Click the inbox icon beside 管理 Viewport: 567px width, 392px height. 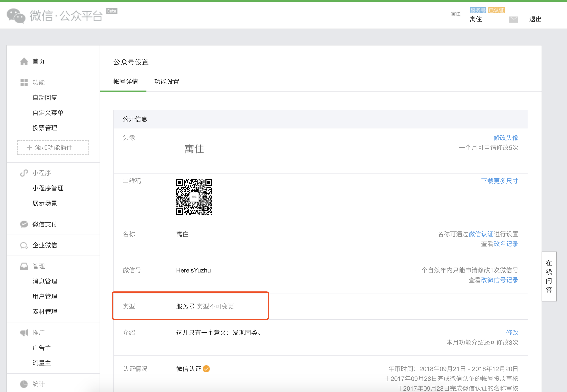[x=24, y=266]
